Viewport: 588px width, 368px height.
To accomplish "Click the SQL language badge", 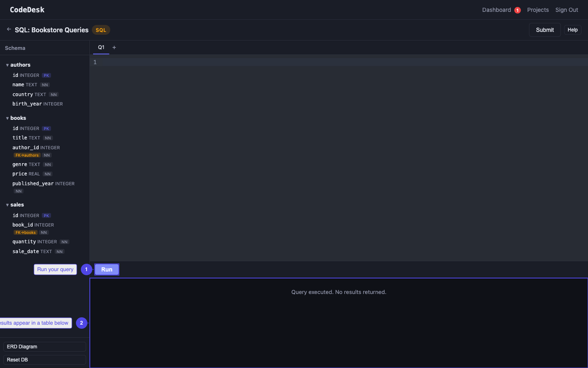I will coord(100,29).
